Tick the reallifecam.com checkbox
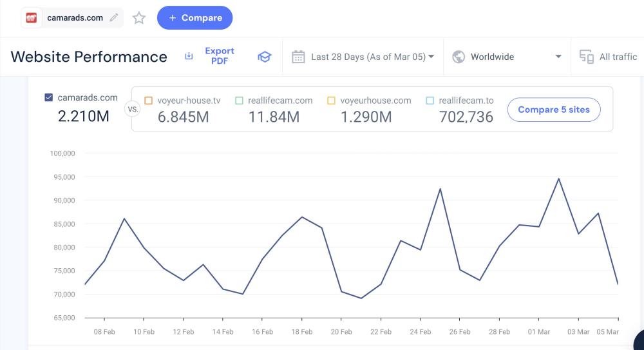Viewport: 644px width, 350px height. tap(239, 101)
